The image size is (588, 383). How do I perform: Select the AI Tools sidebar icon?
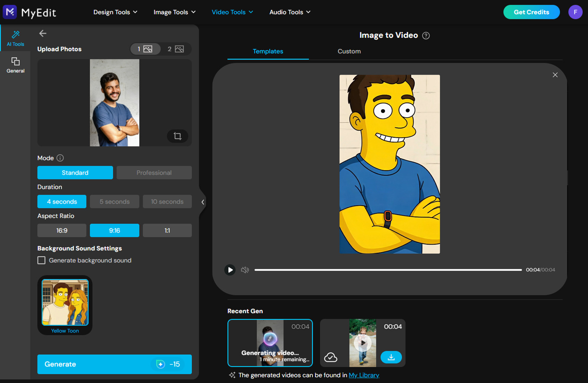pyautogui.click(x=15, y=38)
